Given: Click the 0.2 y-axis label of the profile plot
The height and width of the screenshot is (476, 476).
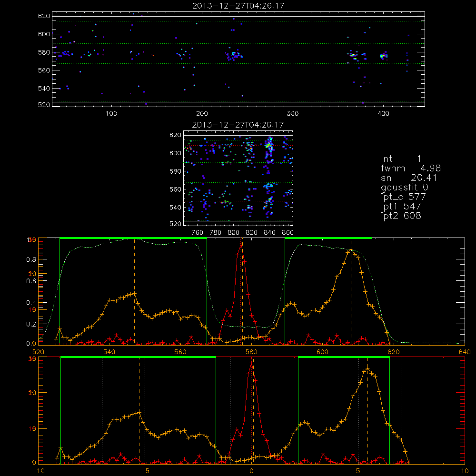Looking at the screenshot, I should point(31,324).
